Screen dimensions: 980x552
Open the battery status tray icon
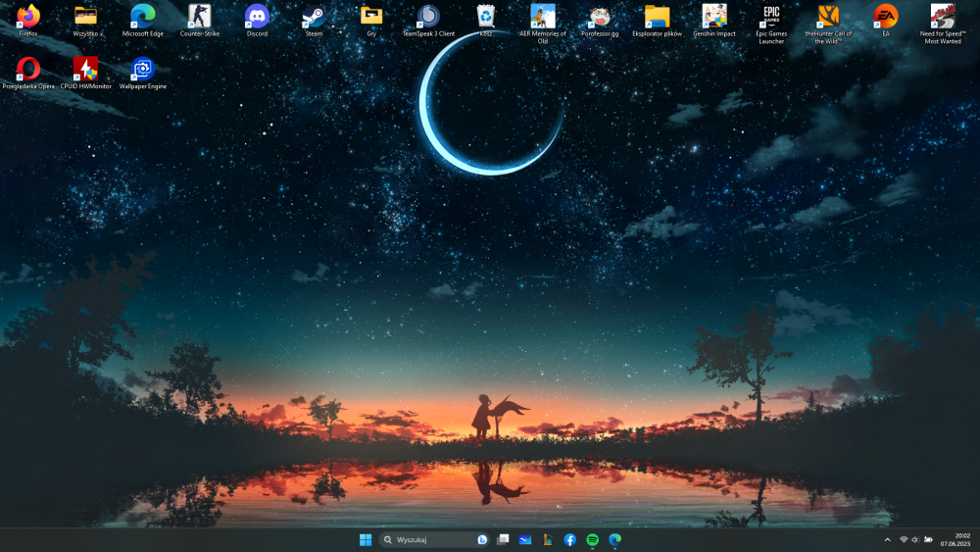coord(928,539)
